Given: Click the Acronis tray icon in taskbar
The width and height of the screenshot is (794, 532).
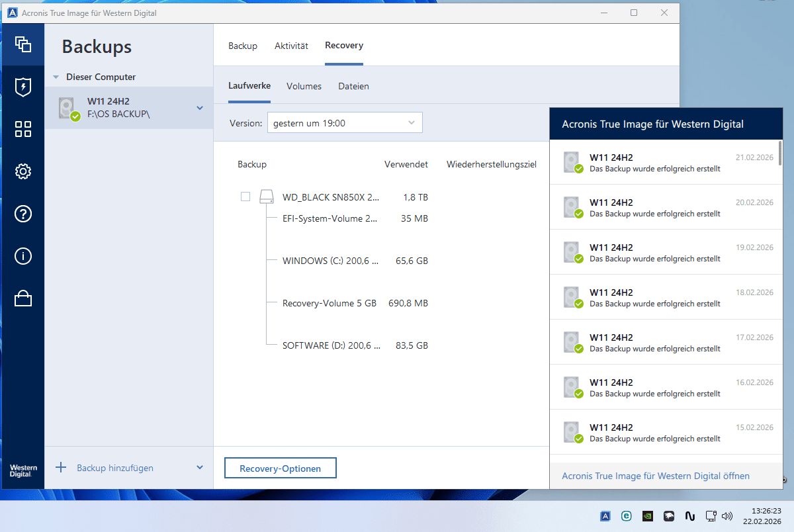Looking at the screenshot, I should pos(605,516).
